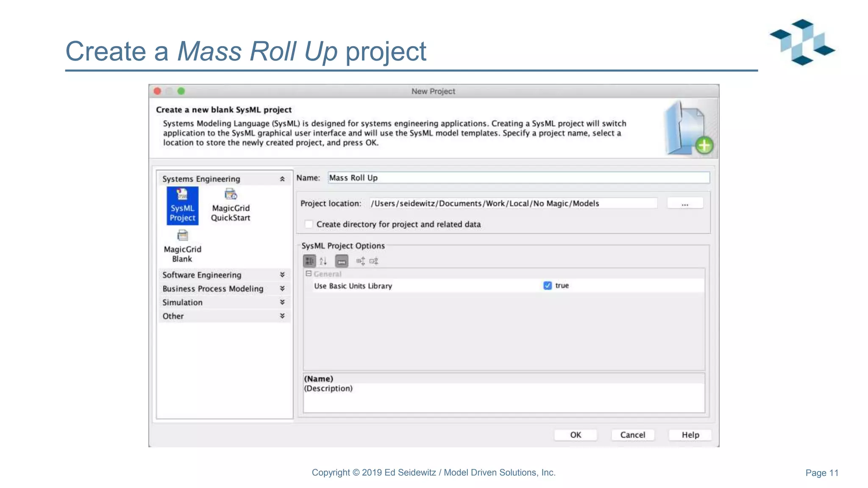868x488 pixels.
Task: Sort project options alphabetically
Action: tap(323, 261)
